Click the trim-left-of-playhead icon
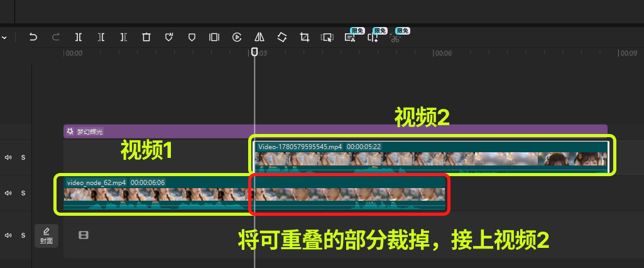 click(x=101, y=37)
